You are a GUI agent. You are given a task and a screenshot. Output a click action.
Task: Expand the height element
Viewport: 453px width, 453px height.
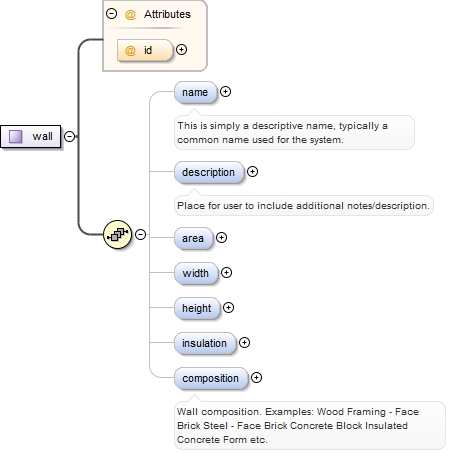[228, 308]
